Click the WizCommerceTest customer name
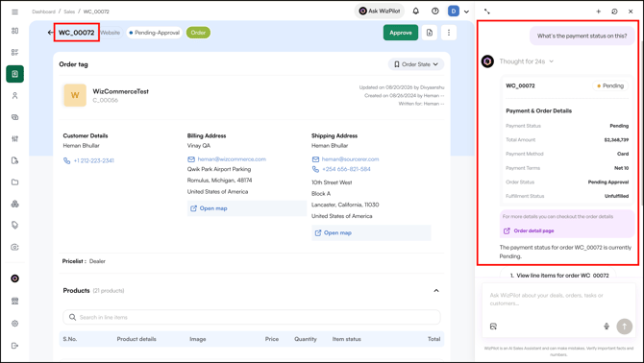Image resolution: width=644 pixels, height=363 pixels. tap(121, 91)
